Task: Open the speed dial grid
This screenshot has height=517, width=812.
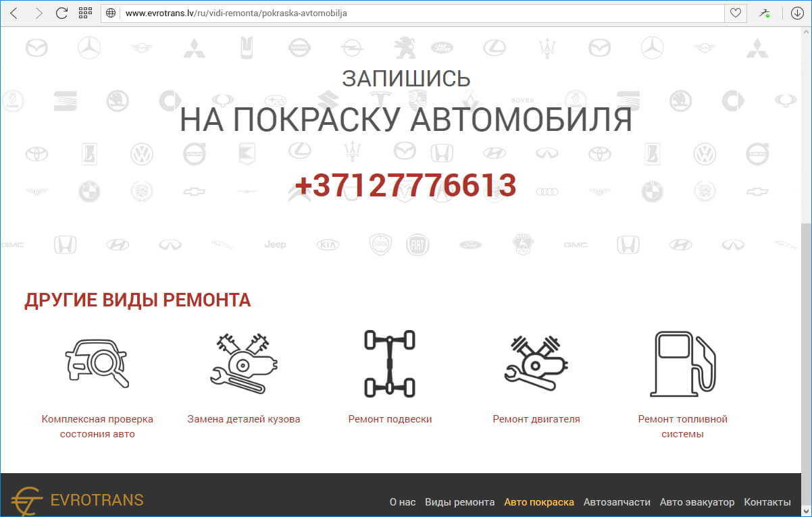Action: (x=85, y=13)
